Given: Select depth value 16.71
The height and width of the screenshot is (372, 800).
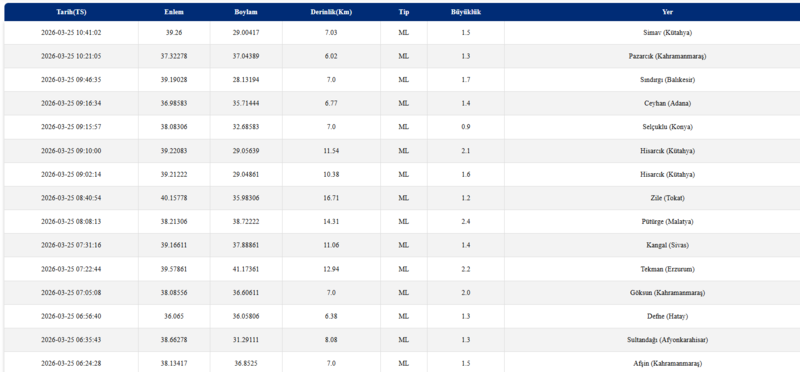Looking at the screenshot, I should [331, 198].
